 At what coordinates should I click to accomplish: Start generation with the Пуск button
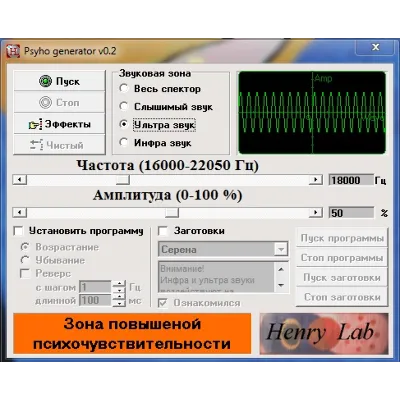point(59,81)
